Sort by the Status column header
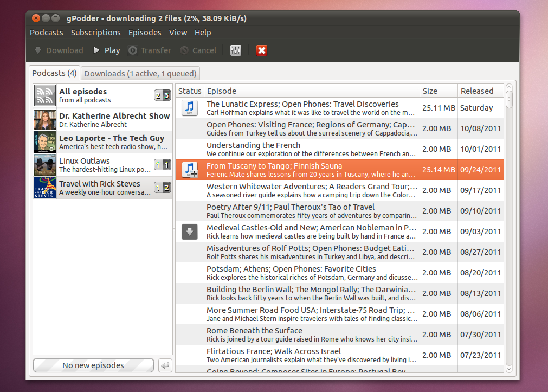This screenshot has width=548, height=392. [x=190, y=91]
